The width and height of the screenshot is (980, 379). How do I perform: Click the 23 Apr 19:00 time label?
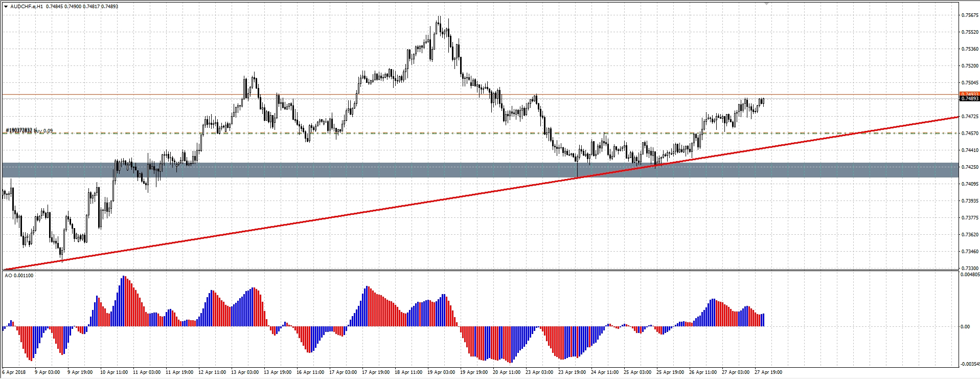coord(572,372)
